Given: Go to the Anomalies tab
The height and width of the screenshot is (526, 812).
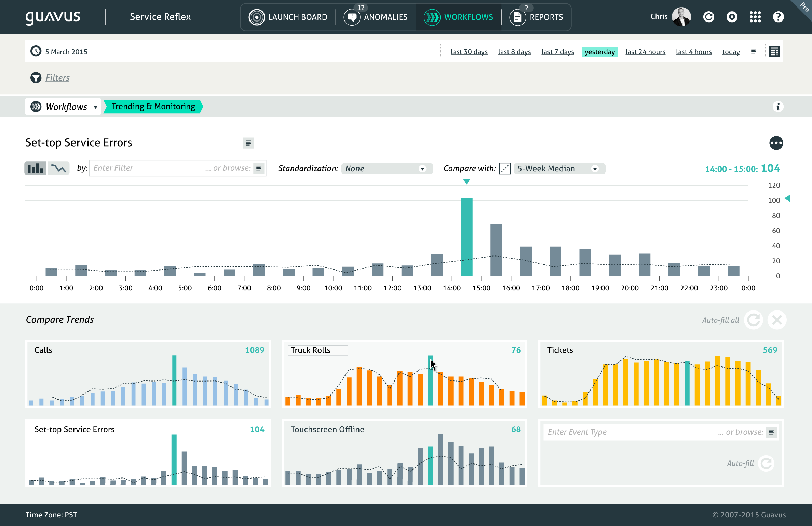Looking at the screenshot, I should (376, 17).
